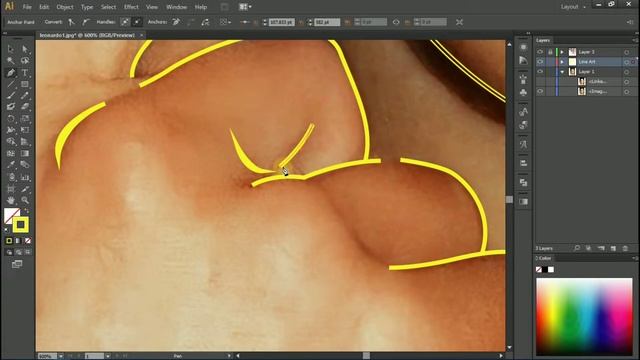
Task: Select the Symbol Sprayer tool
Action: click(x=11, y=177)
